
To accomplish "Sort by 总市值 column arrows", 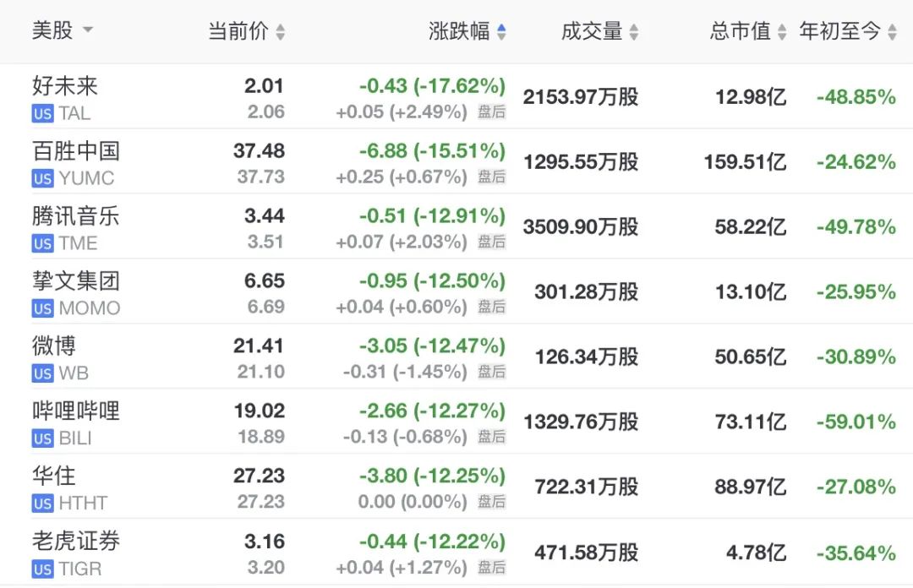I will tap(782, 31).
